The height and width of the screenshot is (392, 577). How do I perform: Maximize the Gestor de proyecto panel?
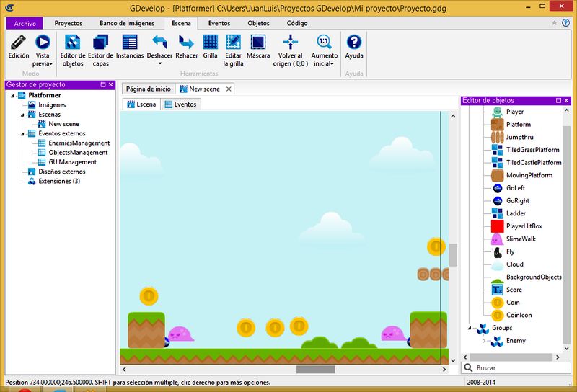pyautogui.click(x=103, y=84)
